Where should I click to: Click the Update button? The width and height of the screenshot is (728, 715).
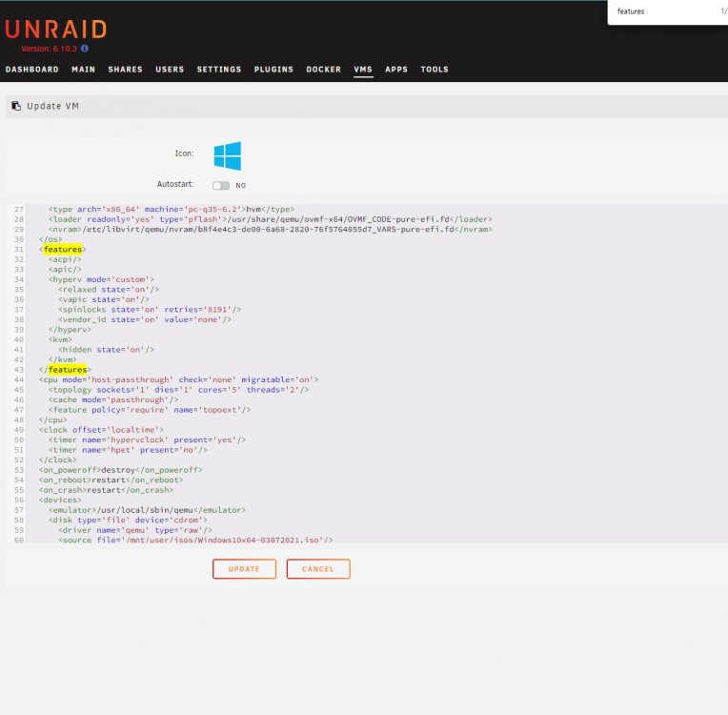pos(244,568)
